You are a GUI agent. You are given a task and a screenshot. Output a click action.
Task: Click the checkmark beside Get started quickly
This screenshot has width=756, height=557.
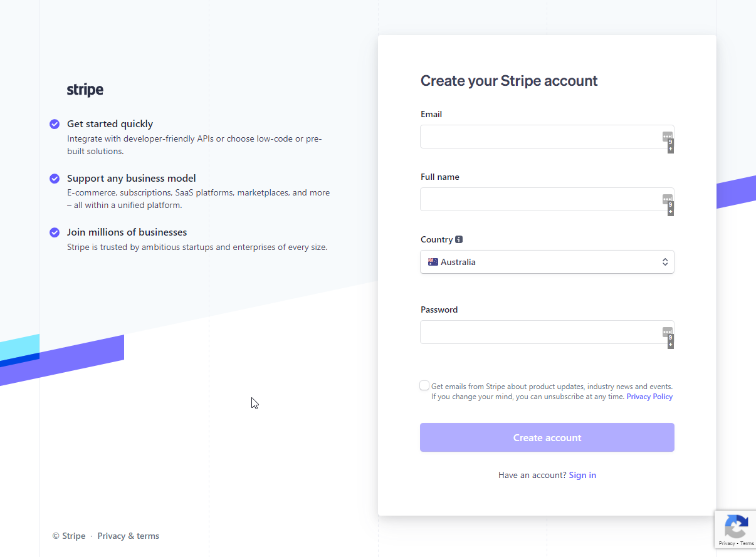[x=55, y=124]
